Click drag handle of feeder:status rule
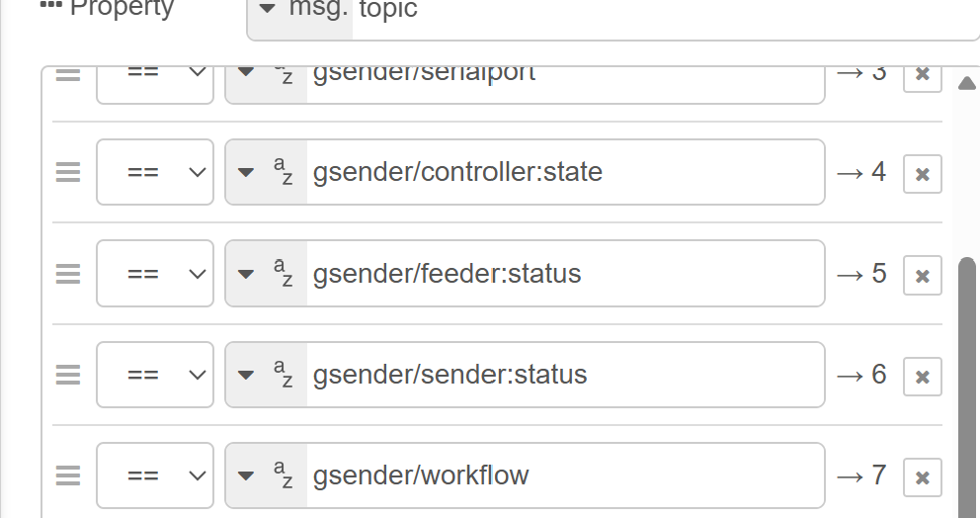The width and height of the screenshot is (980, 518). (67, 274)
